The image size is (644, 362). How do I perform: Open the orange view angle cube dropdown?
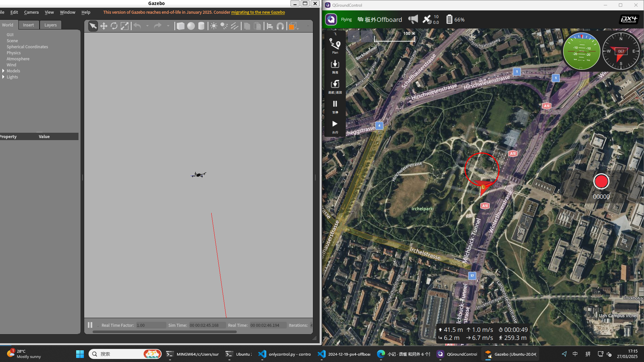point(294,26)
